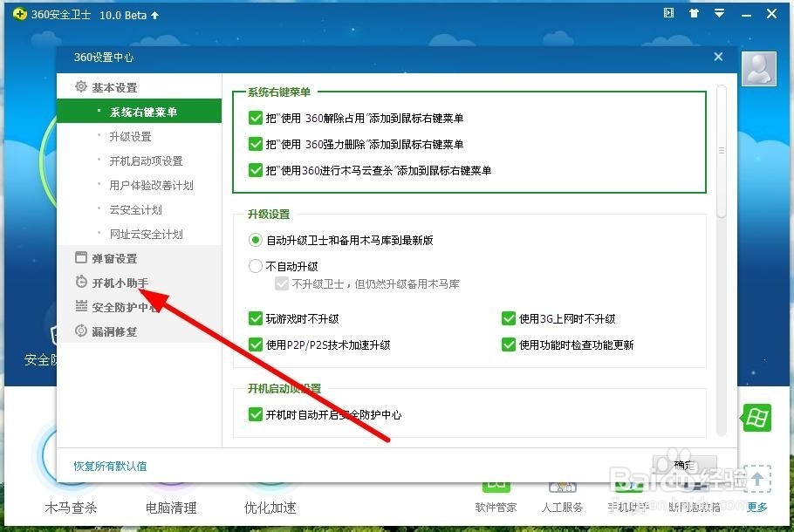Select 开机启动项设置 in sidebar
This screenshot has height=532, width=794.
(x=147, y=161)
